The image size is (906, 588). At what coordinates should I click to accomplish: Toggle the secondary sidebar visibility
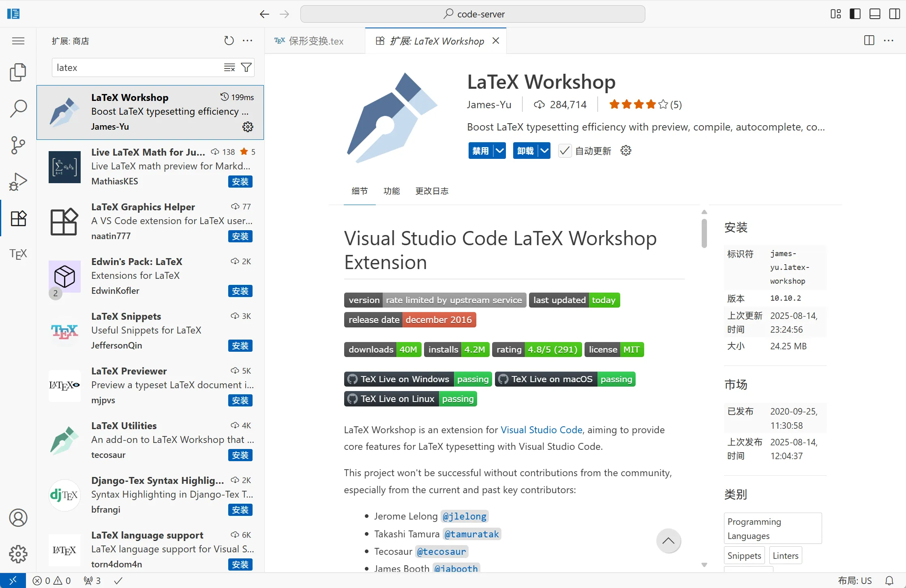click(895, 14)
